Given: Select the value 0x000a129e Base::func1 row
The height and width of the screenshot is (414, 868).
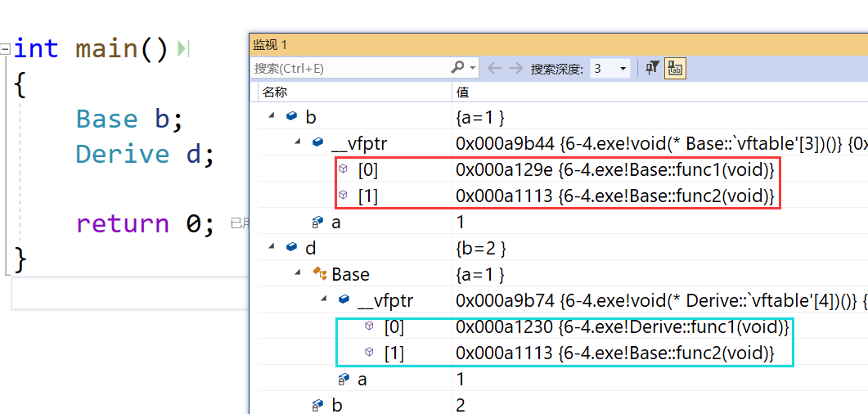Looking at the screenshot, I should point(614,169).
